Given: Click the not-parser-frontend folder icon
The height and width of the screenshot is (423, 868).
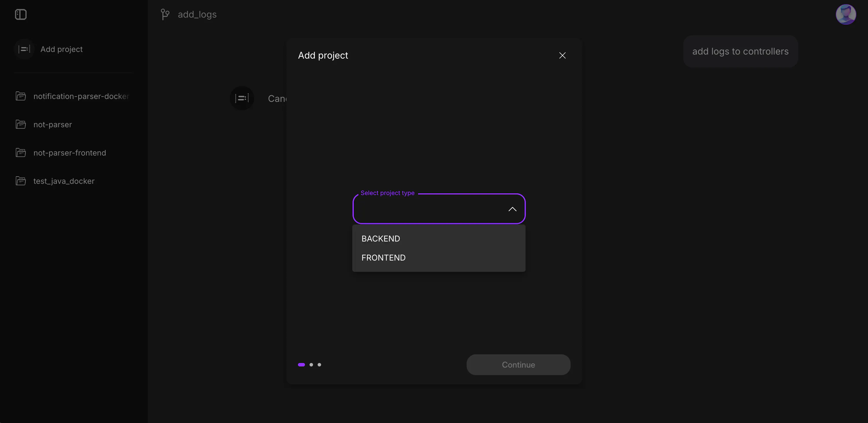Looking at the screenshot, I should tap(21, 153).
